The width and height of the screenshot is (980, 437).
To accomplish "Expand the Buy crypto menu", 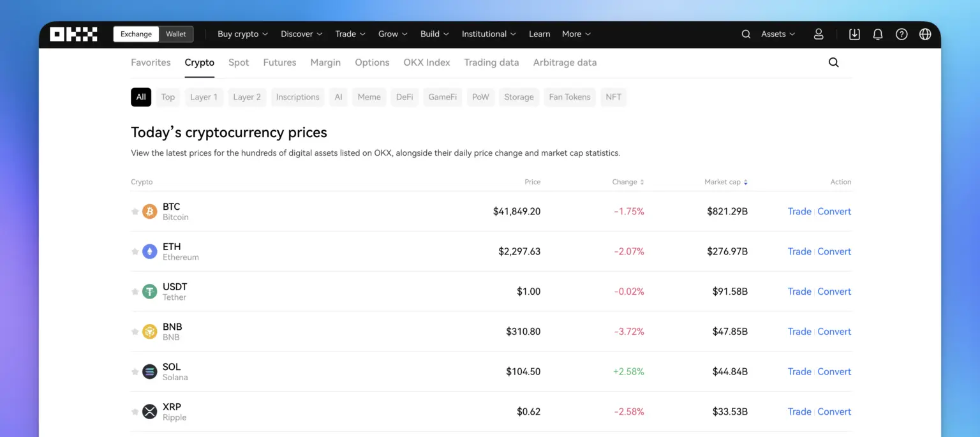I will click(x=242, y=34).
